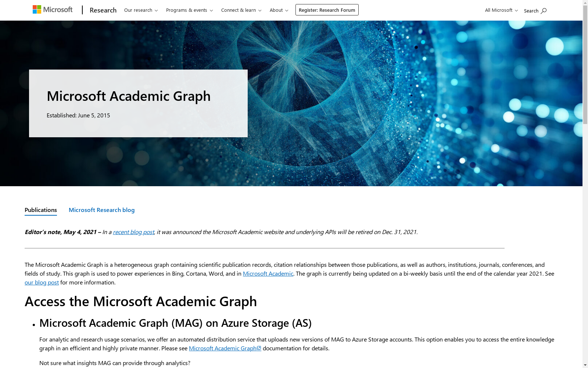Image resolution: width=588 pixels, height=368 pixels.
Task: Click the Microsoft logo
Action: pos(53,10)
